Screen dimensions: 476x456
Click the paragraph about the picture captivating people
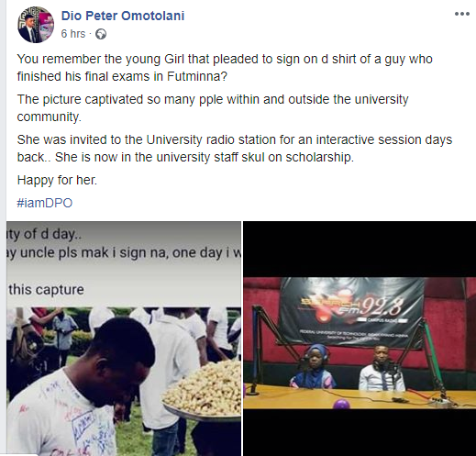coord(213,108)
